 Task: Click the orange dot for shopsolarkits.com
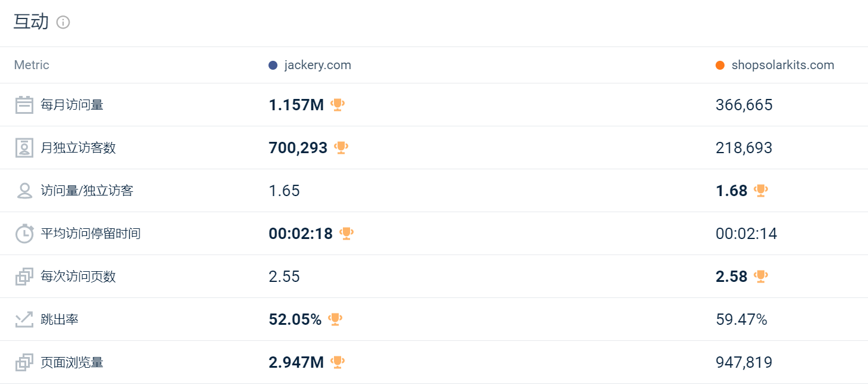pyautogui.click(x=720, y=66)
